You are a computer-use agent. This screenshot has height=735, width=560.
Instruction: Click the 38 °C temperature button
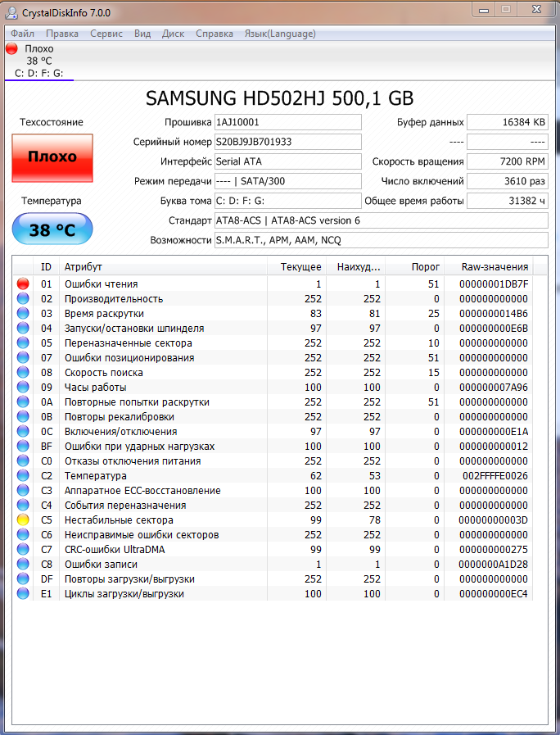pyautogui.click(x=52, y=229)
